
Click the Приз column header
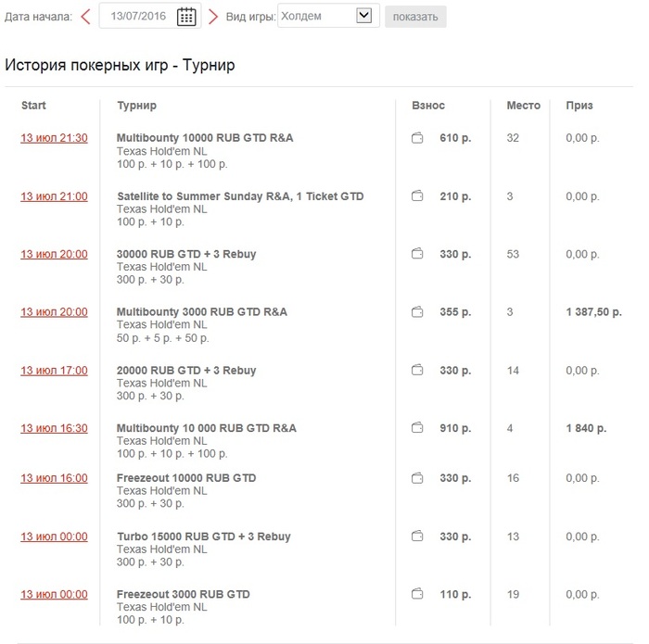[x=579, y=106]
